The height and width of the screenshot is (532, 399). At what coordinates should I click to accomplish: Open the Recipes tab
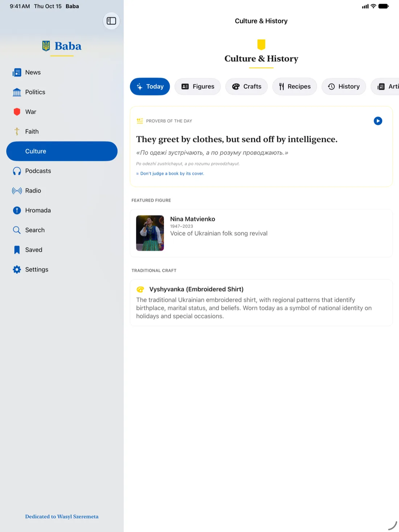295,86
